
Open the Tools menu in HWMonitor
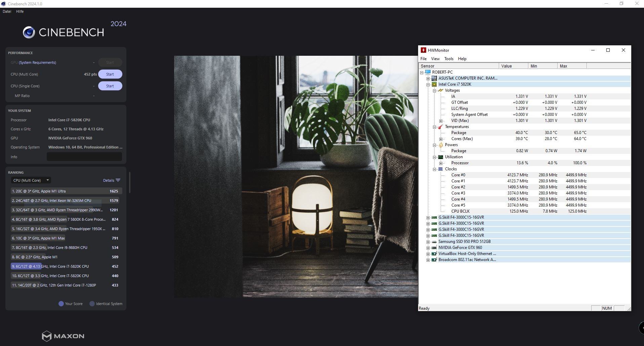click(x=449, y=59)
